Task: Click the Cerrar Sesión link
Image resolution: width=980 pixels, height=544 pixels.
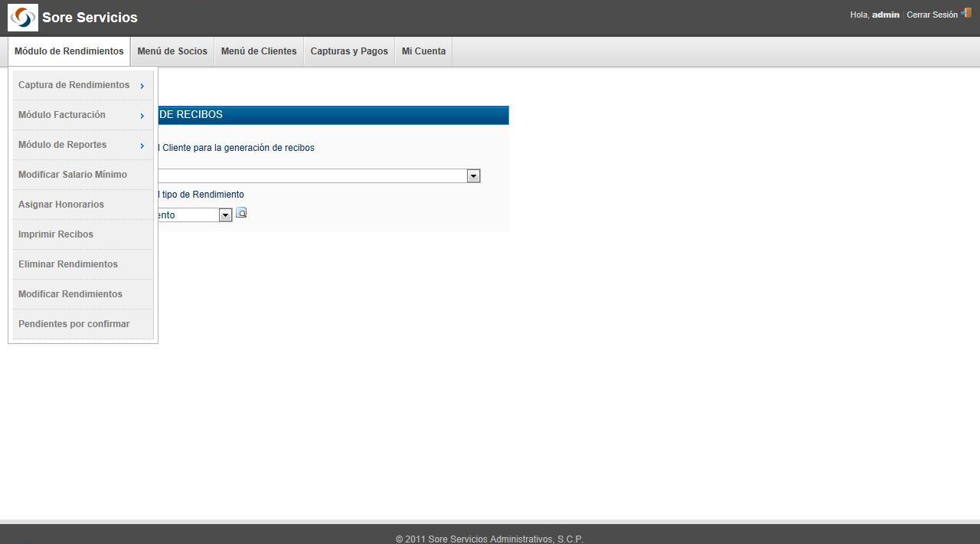Action: (x=932, y=15)
